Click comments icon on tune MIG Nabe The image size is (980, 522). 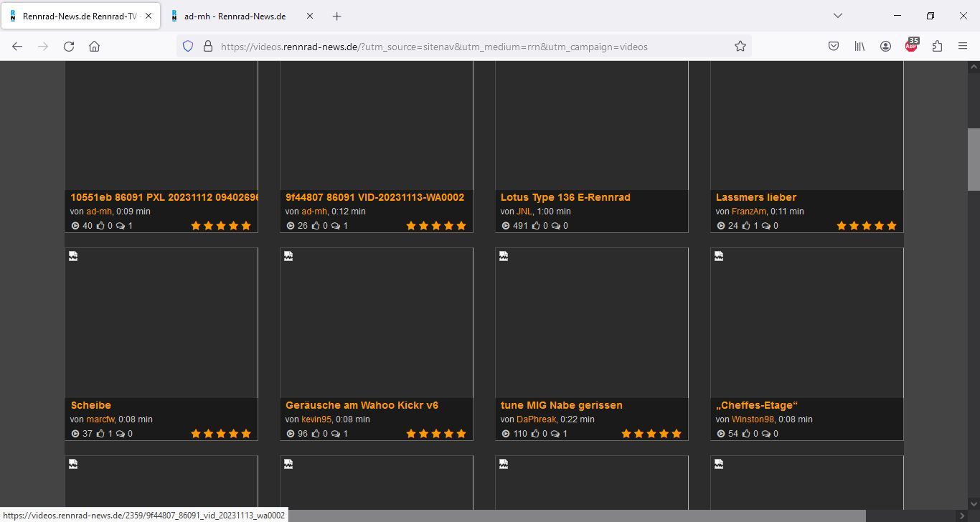point(556,434)
